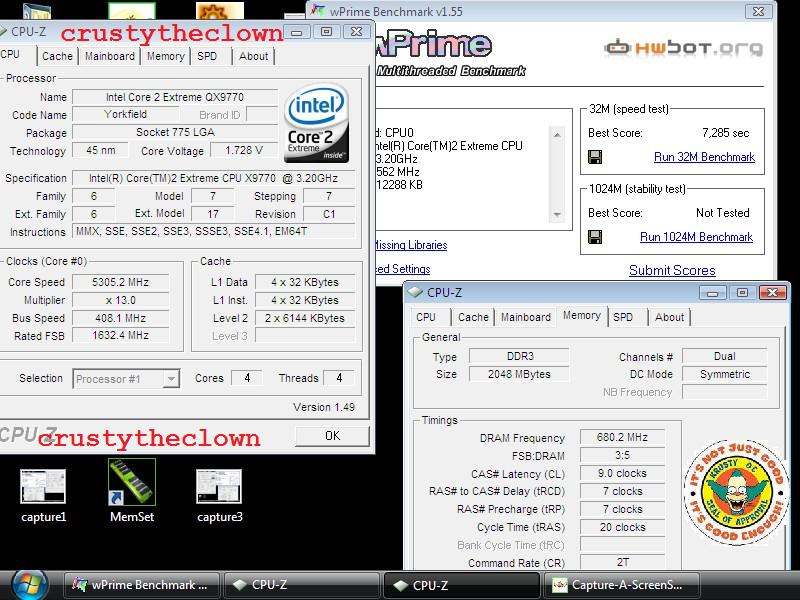Click the Krusty seal of approval image
Screen dimensions: 800x600
point(736,492)
